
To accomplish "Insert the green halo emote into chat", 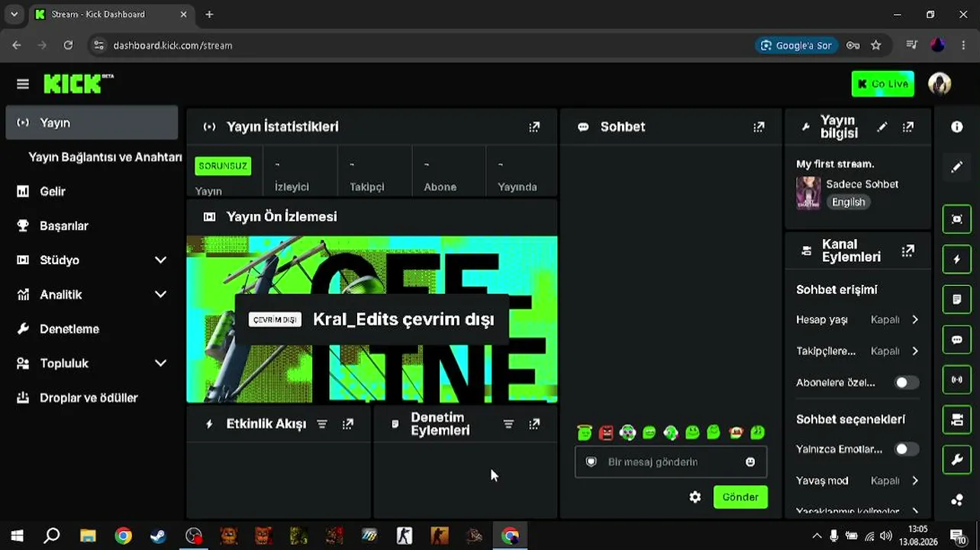I will (x=585, y=433).
